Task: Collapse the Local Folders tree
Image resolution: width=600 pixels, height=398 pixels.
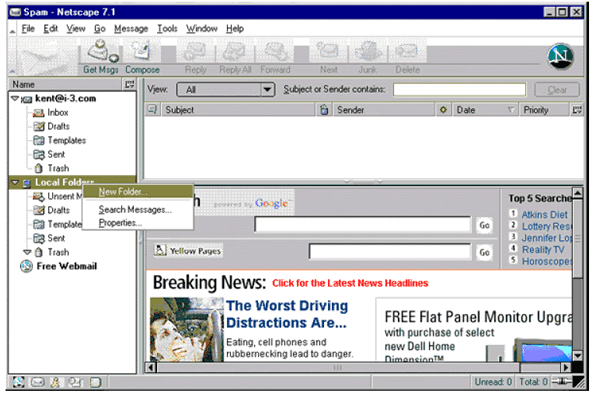Action: pyautogui.click(x=15, y=182)
